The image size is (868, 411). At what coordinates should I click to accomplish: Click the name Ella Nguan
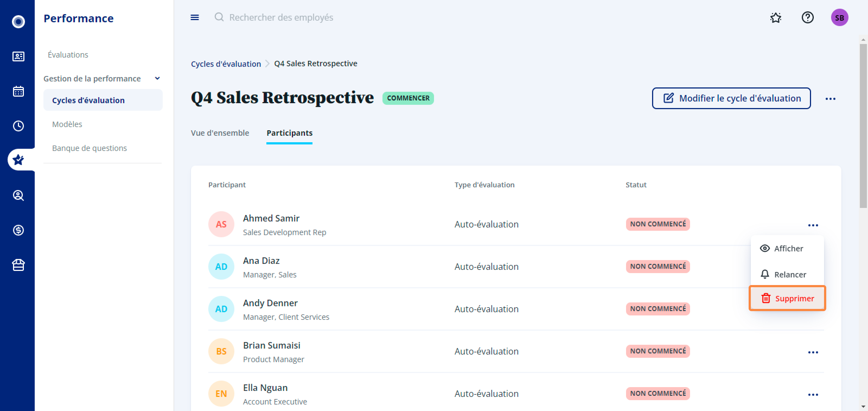[x=265, y=388]
